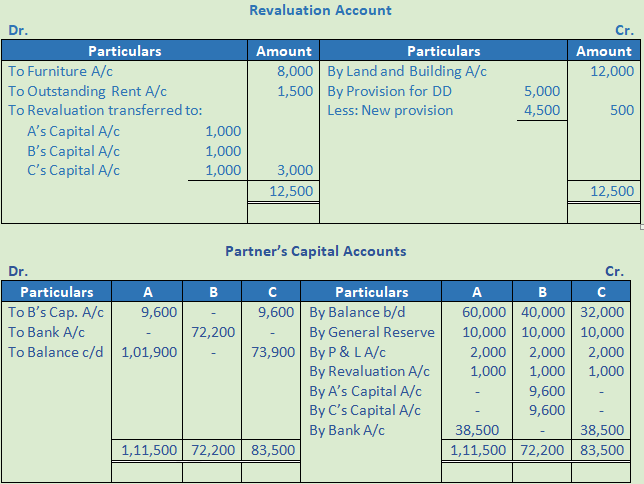This screenshot has height=484, width=644.
Task: Select 'To Outstanding Rent A/c' row
Action: click(x=87, y=91)
